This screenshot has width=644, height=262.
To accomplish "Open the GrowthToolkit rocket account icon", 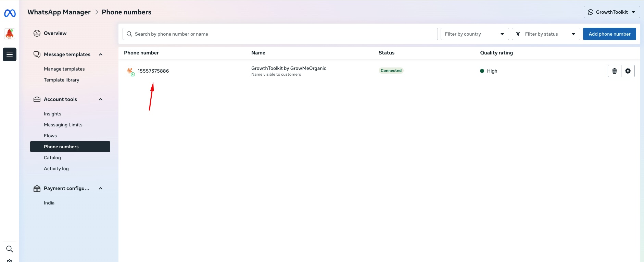I will click(x=10, y=34).
